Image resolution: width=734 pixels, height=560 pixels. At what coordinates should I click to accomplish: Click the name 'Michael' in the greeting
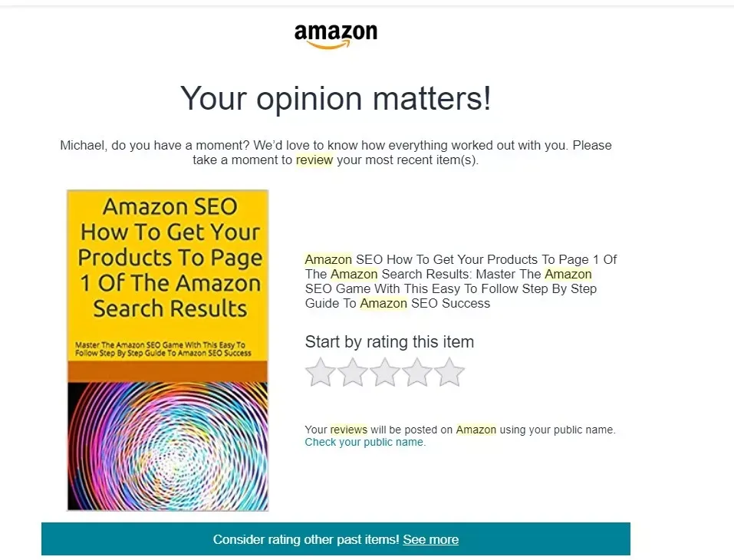[x=84, y=145]
